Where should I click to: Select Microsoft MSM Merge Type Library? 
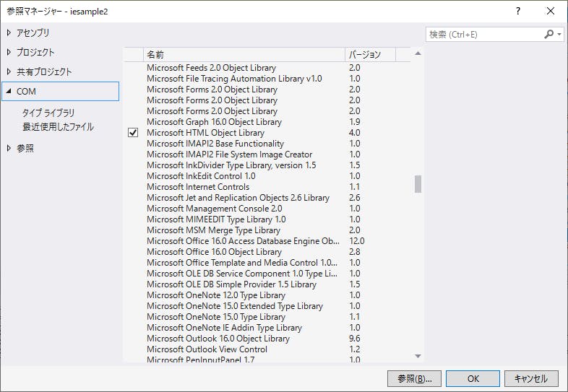[267, 230]
